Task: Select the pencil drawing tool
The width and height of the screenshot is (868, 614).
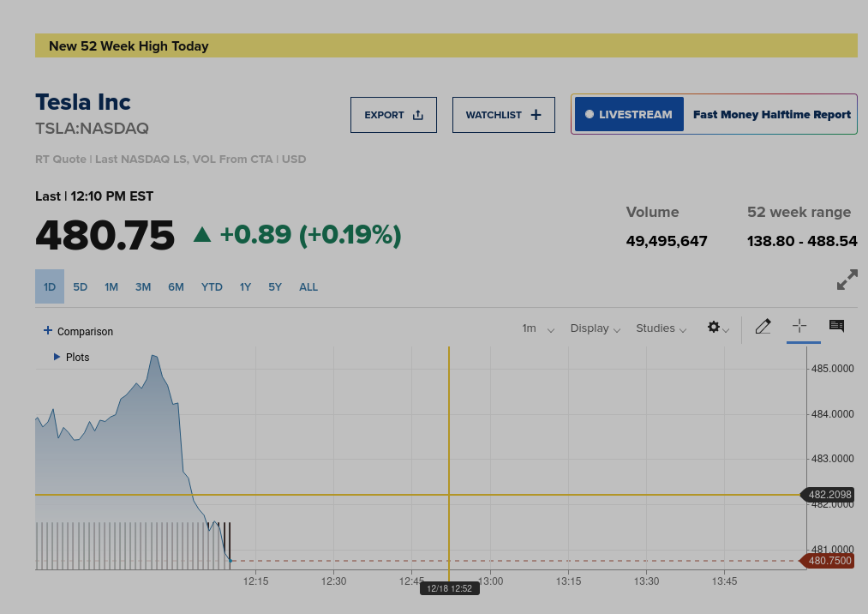Action: pos(763,327)
